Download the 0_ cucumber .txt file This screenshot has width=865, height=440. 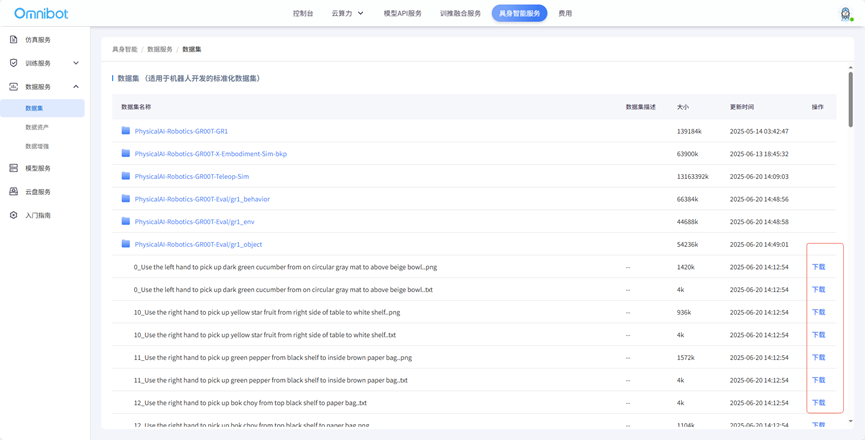coord(818,289)
